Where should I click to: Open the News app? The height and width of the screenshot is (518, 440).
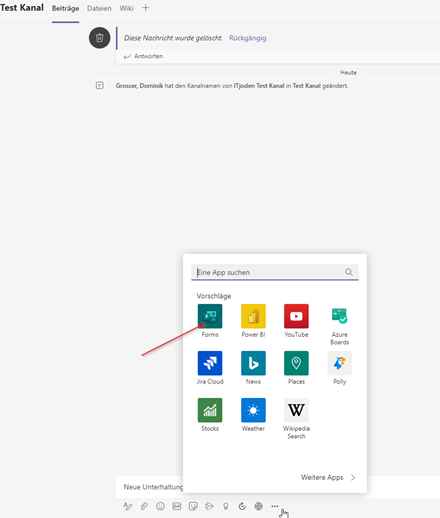coord(253,363)
